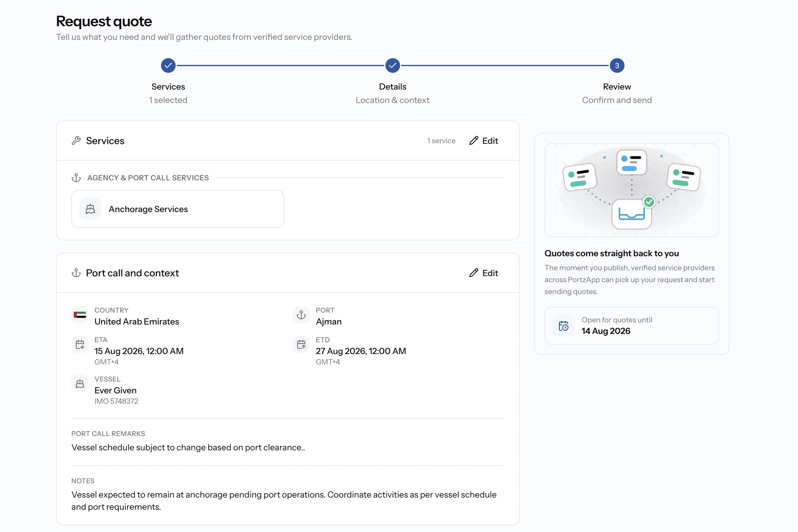Click the 'Location & context' subtitle

[x=392, y=100]
